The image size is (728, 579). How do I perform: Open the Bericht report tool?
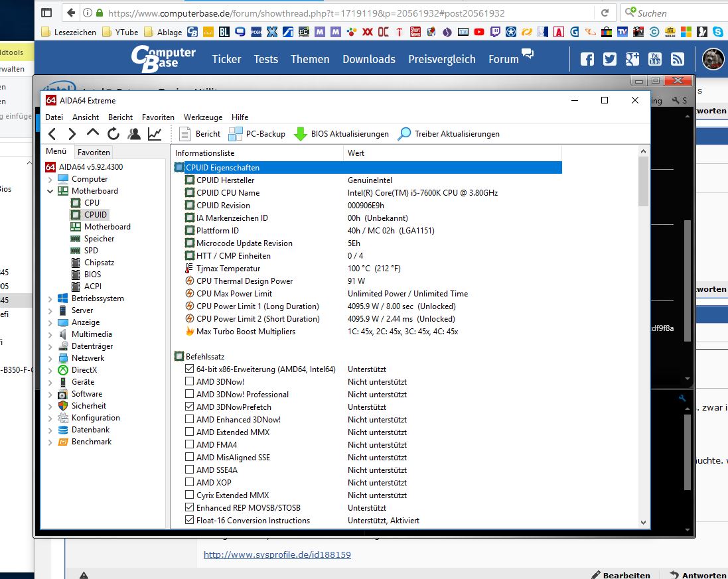(200, 134)
